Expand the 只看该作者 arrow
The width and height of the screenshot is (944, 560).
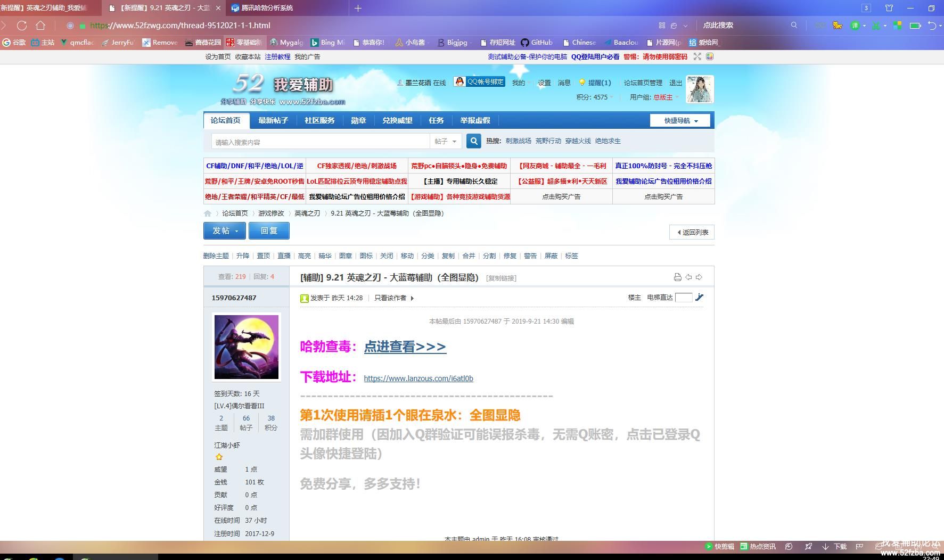point(413,298)
